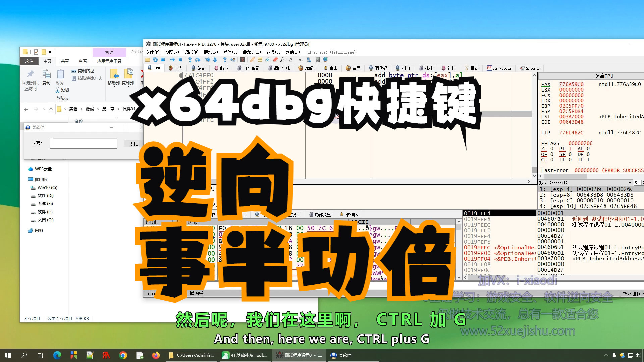Pause execution in x32dbg toolbar
Image resolution: width=644 pixels, height=362 pixels.
click(x=180, y=60)
